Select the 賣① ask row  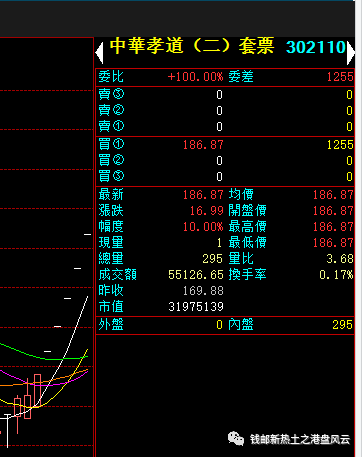(225, 126)
